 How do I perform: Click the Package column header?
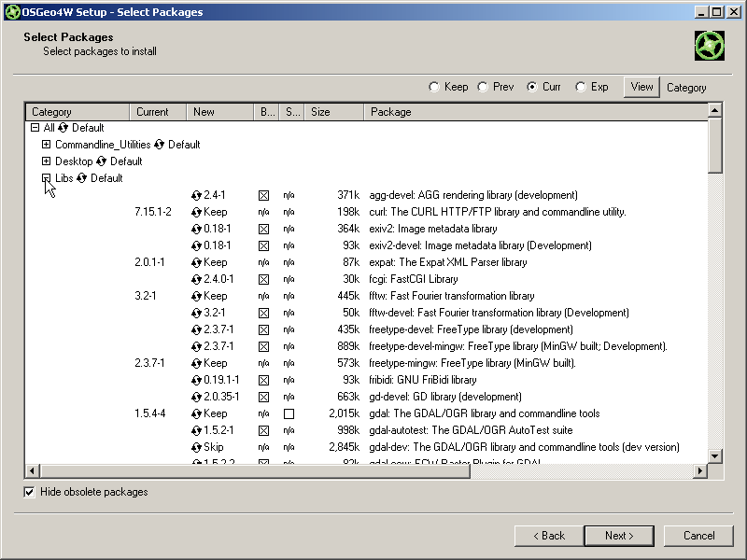coord(536,112)
